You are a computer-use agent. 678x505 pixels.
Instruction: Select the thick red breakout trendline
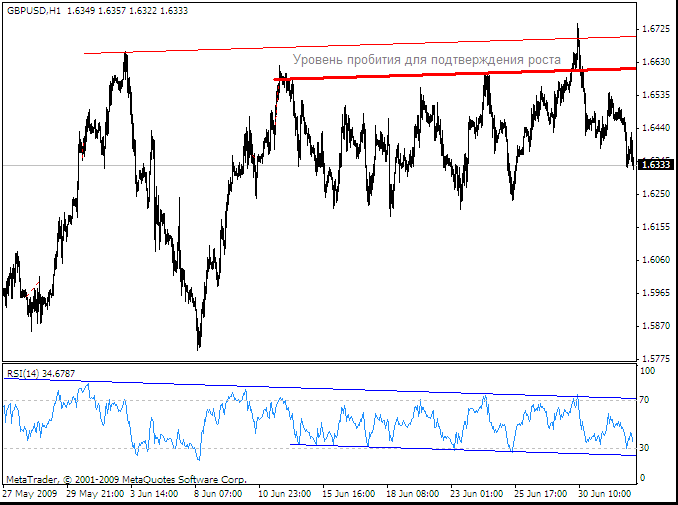point(454,74)
